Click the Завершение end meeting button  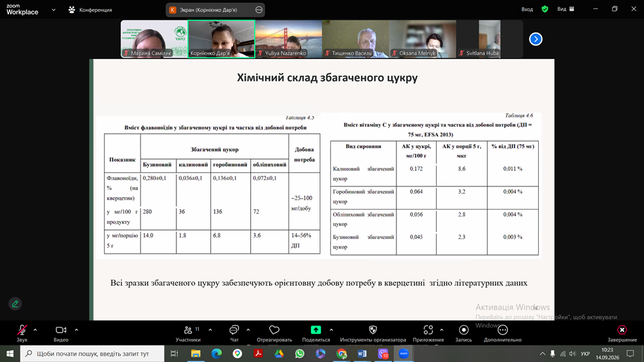click(622, 333)
